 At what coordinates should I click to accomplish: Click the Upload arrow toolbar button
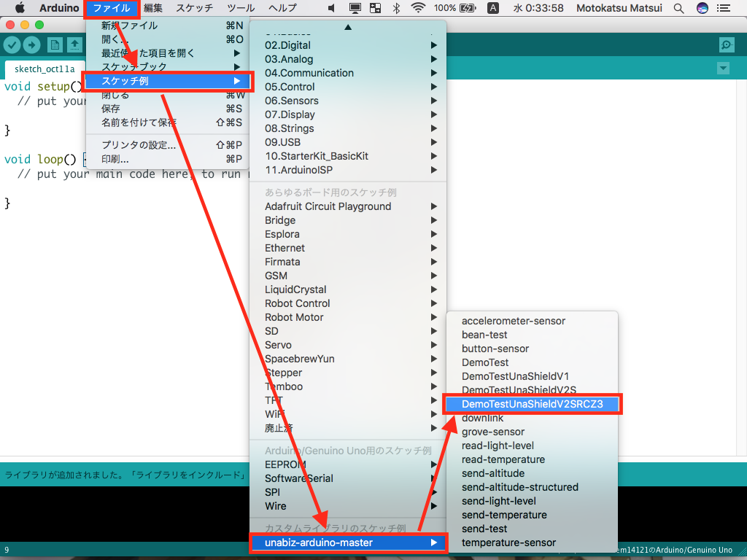pyautogui.click(x=32, y=45)
